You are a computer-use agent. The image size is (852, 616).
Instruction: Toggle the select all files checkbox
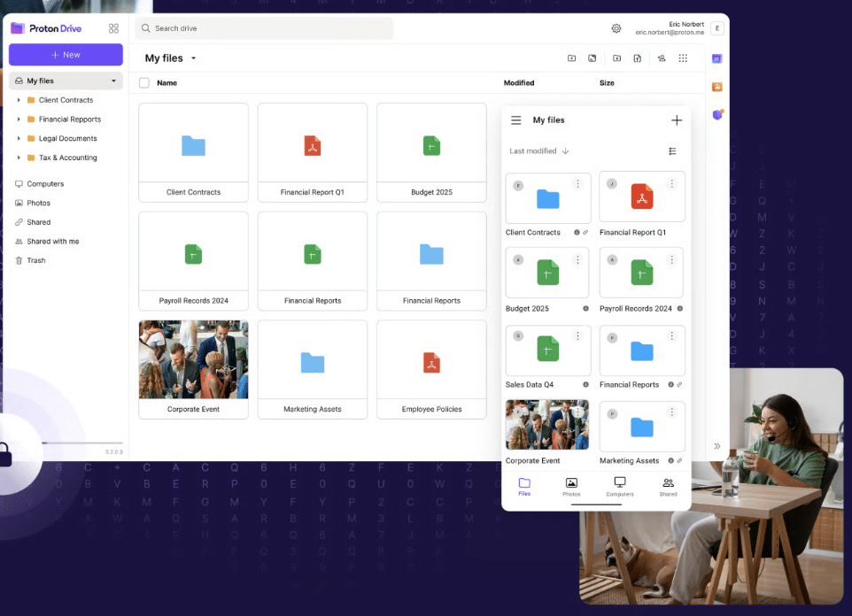144,83
